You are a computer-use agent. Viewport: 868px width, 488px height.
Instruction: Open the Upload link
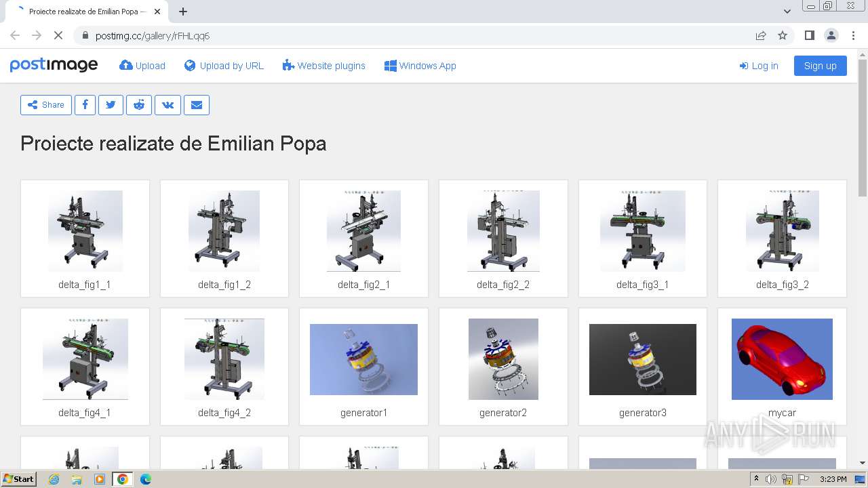142,66
